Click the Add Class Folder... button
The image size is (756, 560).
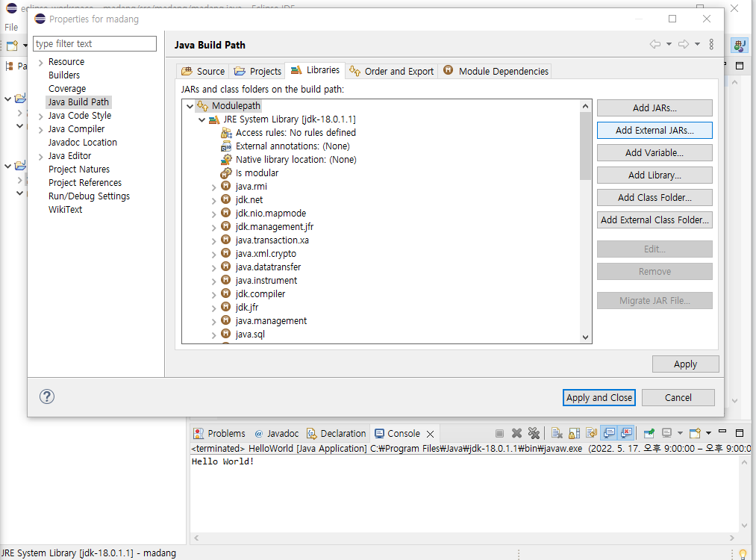click(655, 198)
